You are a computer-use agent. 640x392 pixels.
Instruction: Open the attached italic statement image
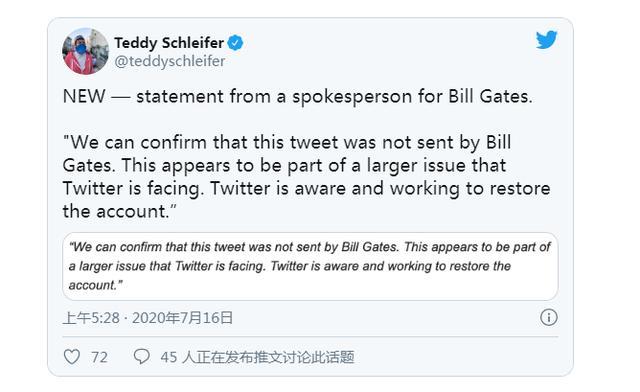click(x=310, y=267)
